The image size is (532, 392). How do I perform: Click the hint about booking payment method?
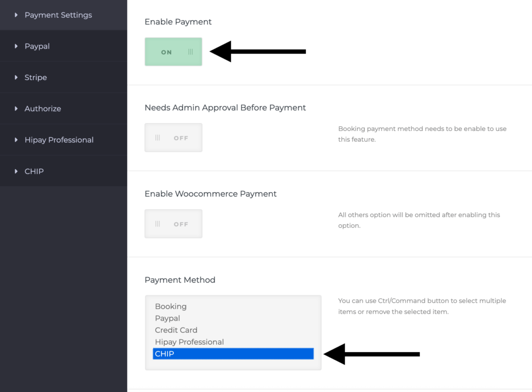[x=422, y=134]
